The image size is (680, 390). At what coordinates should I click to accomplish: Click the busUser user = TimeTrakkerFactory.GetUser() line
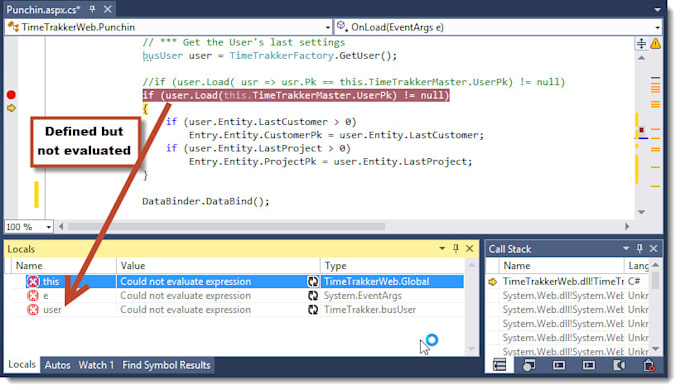269,56
